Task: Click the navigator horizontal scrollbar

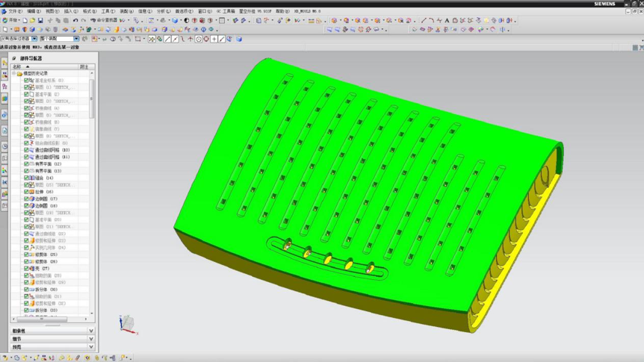Action: pos(50,319)
